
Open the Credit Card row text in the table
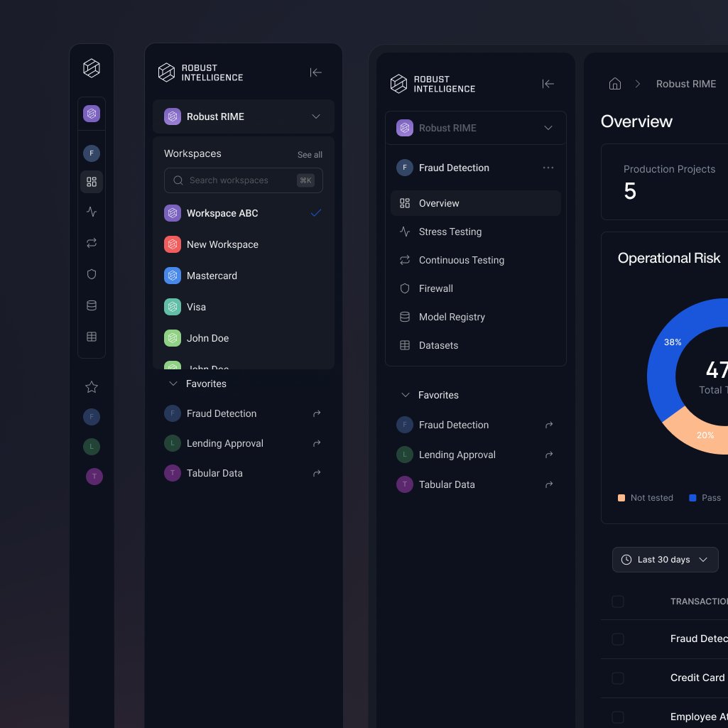pyautogui.click(x=699, y=678)
